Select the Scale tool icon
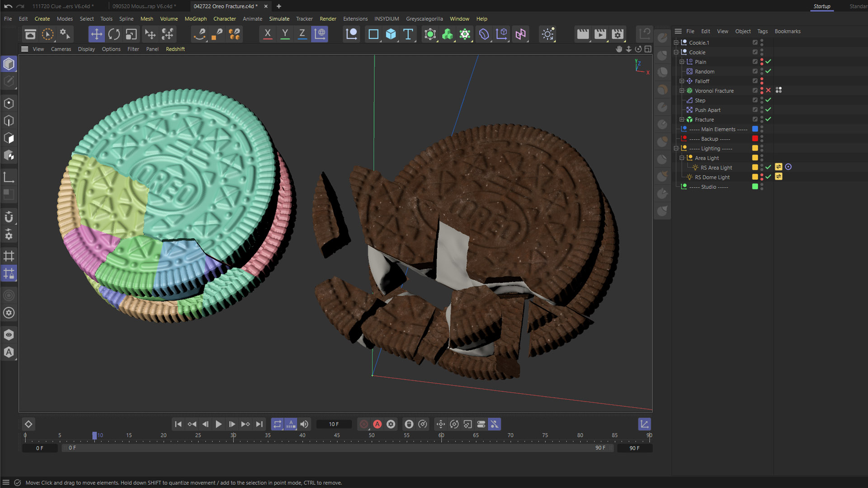This screenshot has width=868, height=488. [x=131, y=34]
